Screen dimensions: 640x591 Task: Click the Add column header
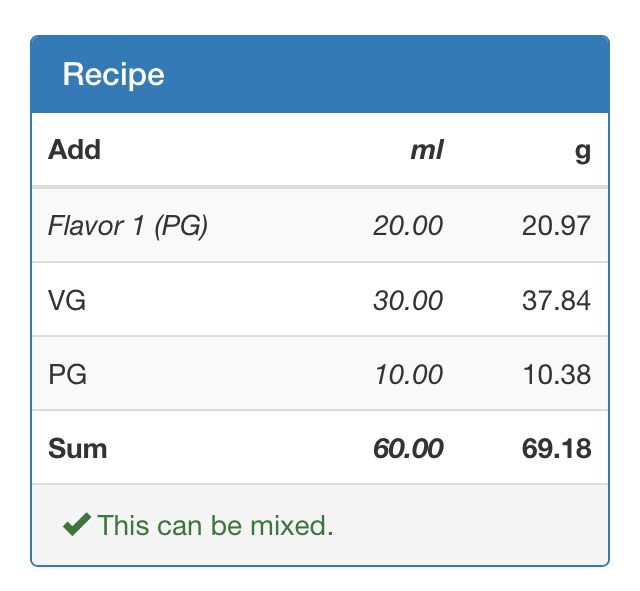74,150
